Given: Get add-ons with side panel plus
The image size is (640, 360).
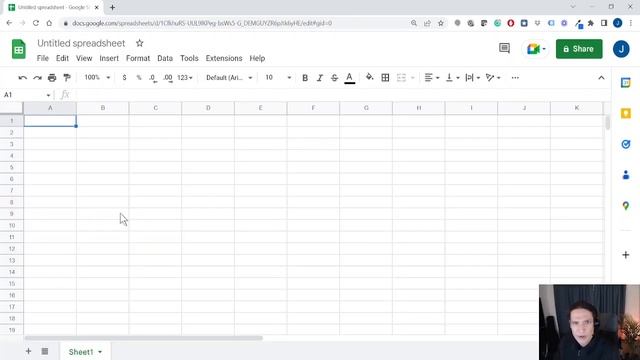Looking at the screenshot, I should pos(626,255).
